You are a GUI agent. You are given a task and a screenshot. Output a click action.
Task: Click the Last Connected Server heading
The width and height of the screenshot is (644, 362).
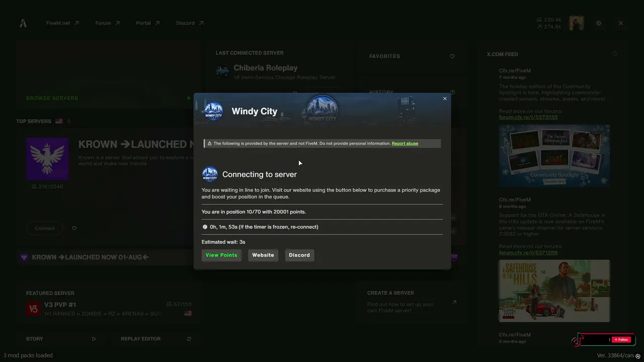(x=250, y=53)
